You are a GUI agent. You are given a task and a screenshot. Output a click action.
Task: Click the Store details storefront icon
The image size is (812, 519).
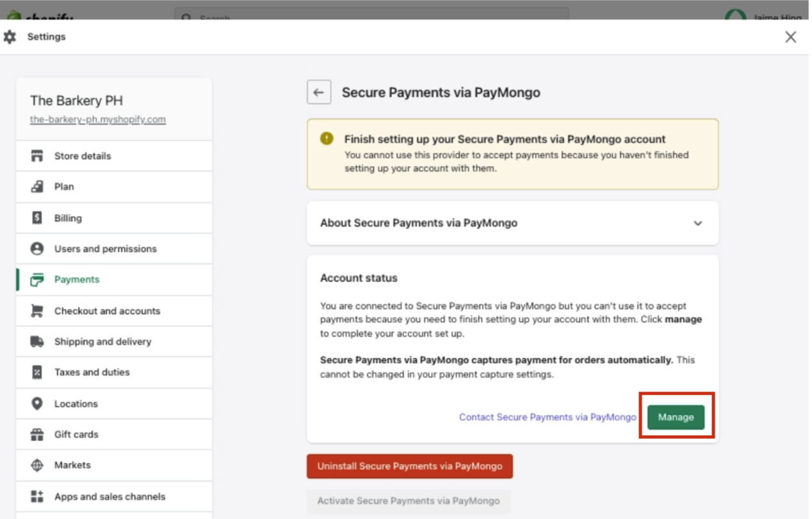click(x=37, y=156)
